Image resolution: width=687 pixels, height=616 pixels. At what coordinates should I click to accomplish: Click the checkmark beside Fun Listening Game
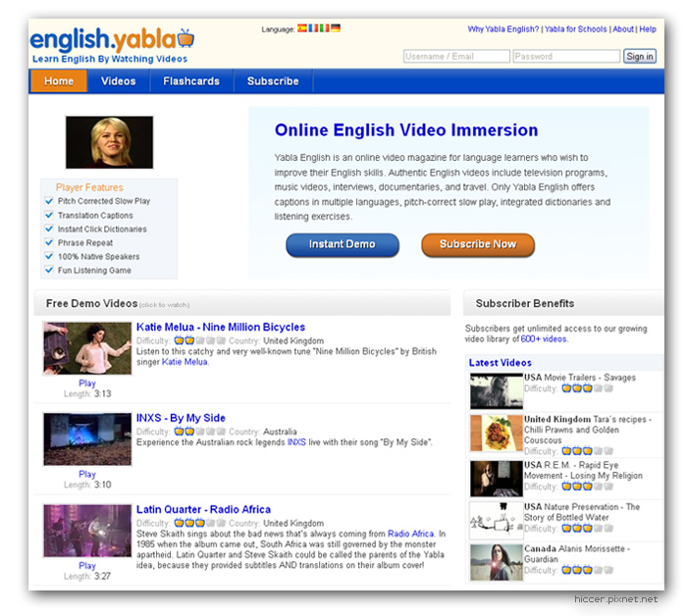(49, 270)
